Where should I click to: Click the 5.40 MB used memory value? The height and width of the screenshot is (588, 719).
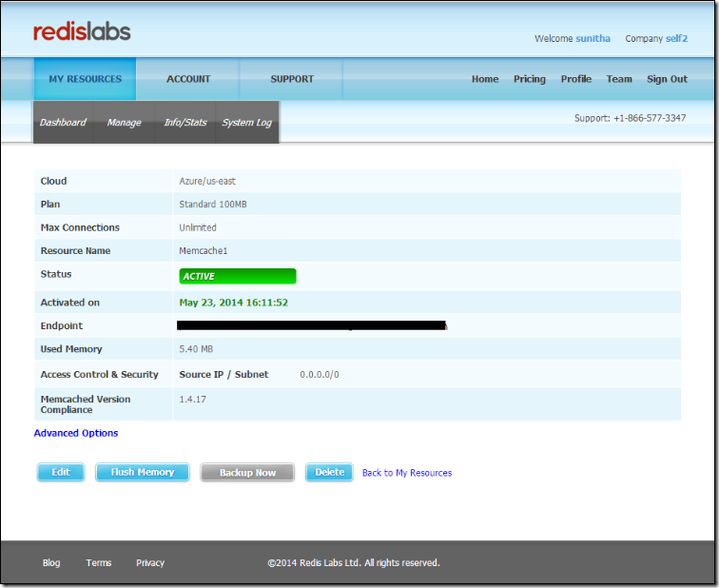pyautogui.click(x=196, y=349)
